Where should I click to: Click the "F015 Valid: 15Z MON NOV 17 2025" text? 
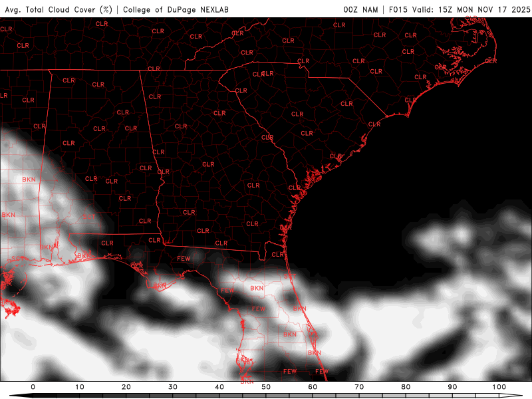pos(460,10)
